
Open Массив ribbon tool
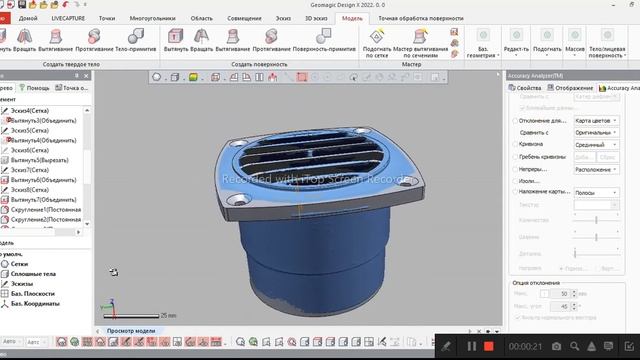click(x=575, y=43)
